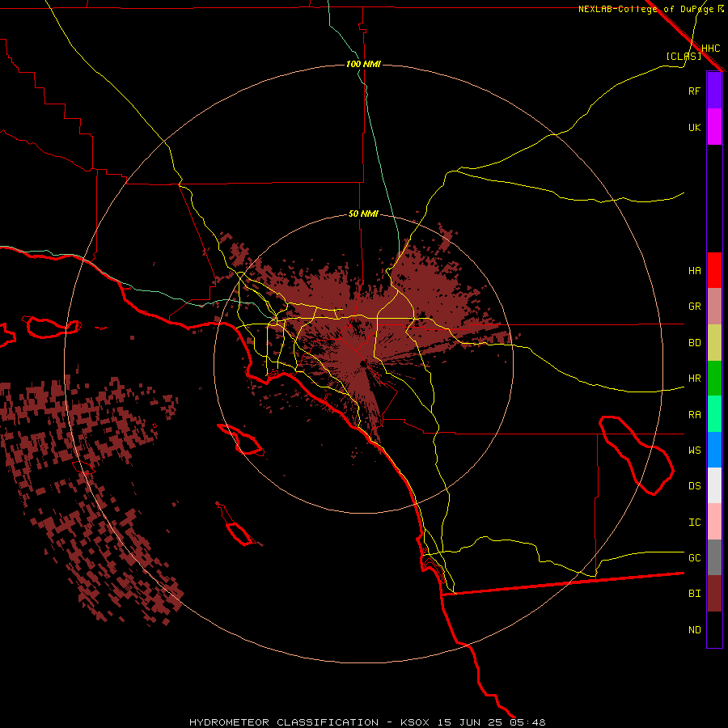Click the "15 JUN 25" date text

[470, 722]
